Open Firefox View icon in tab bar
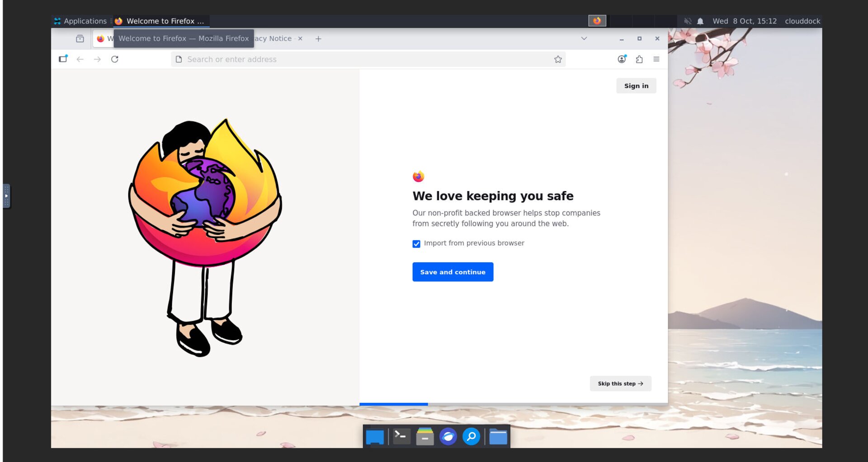This screenshot has height=462, width=868. point(80,39)
